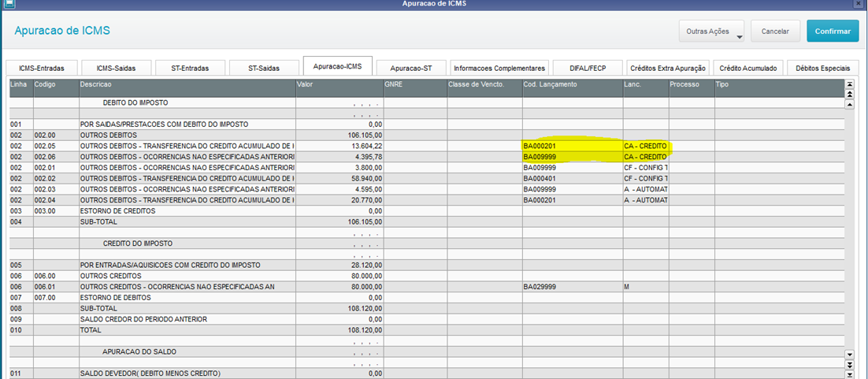Click CF - CONFIG in row 002.02

click(x=645, y=178)
